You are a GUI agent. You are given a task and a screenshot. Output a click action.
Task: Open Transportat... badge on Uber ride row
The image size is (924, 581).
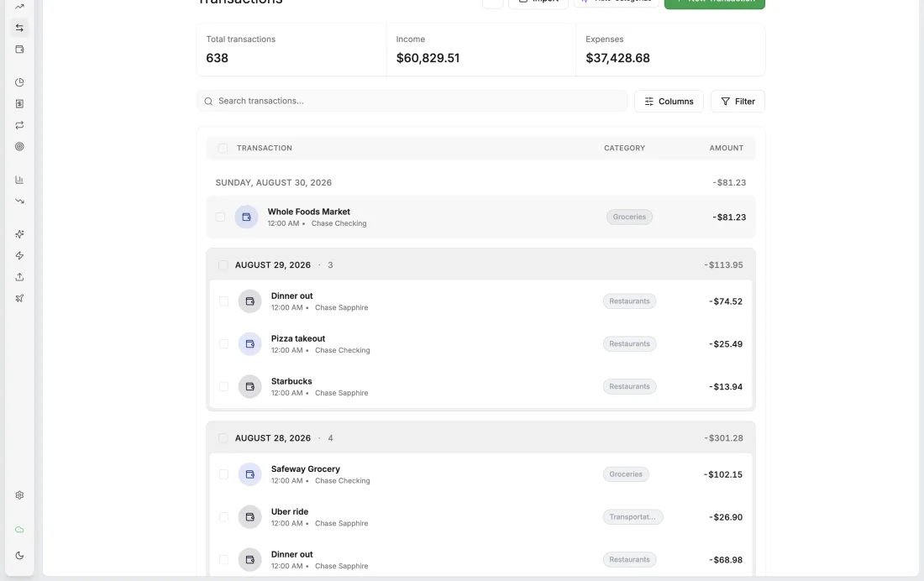633,517
